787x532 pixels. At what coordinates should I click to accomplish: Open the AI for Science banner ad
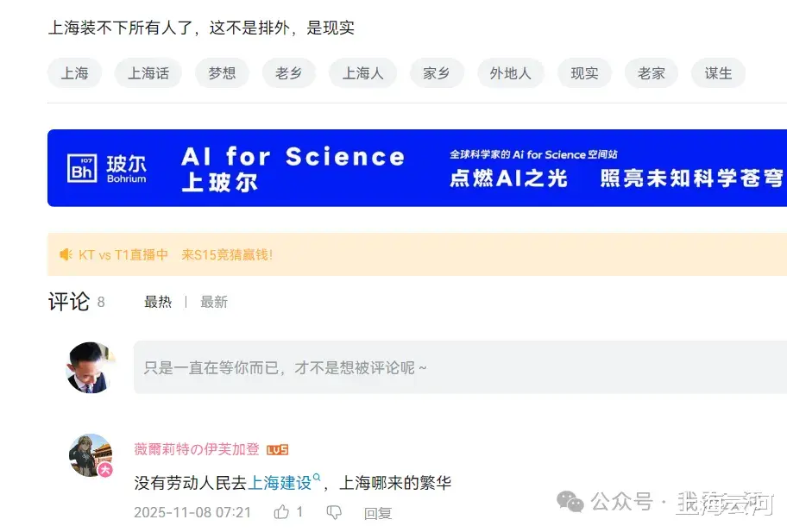pos(417,168)
